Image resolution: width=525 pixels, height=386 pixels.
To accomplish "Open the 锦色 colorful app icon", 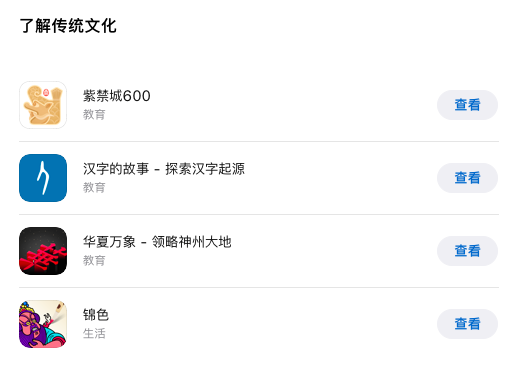I will click(x=43, y=324).
